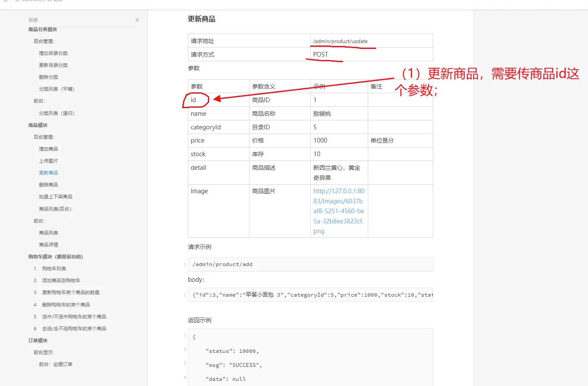Open 分类列表（平铺） from the outline

(57, 89)
